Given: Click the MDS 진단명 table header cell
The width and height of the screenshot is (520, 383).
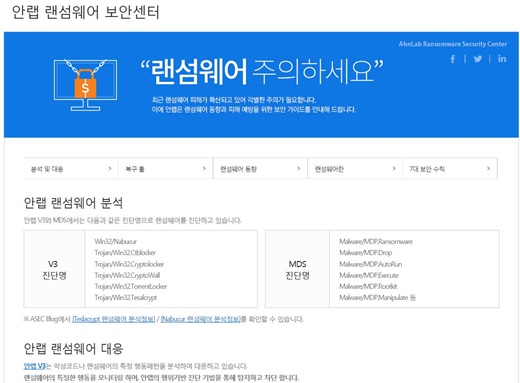Looking at the screenshot, I should (x=297, y=269).
